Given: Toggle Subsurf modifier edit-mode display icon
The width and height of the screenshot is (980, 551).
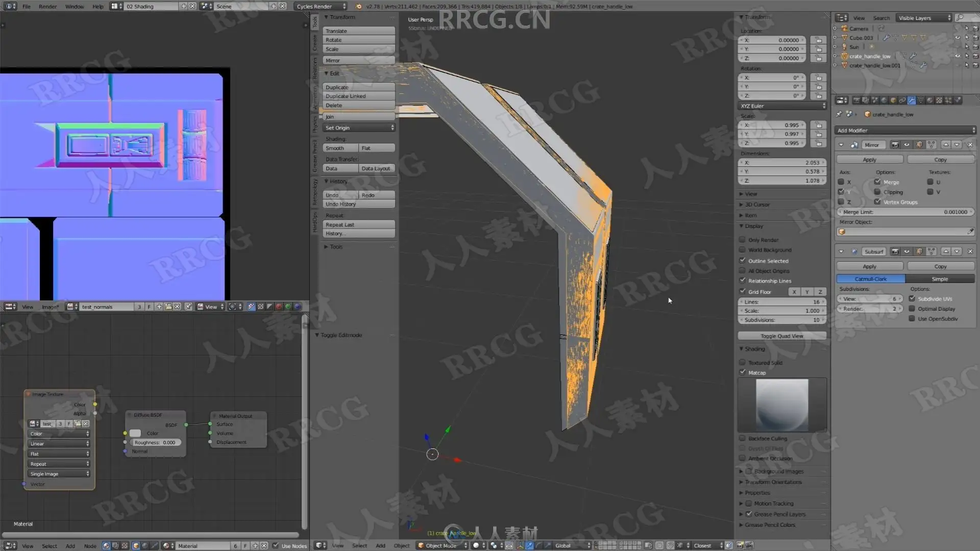Looking at the screenshot, I should [919, 252].
